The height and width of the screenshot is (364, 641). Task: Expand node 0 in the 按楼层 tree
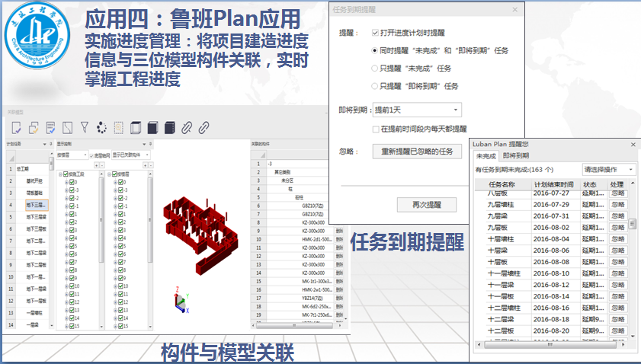pyautogui.click(x=115, y=182)
